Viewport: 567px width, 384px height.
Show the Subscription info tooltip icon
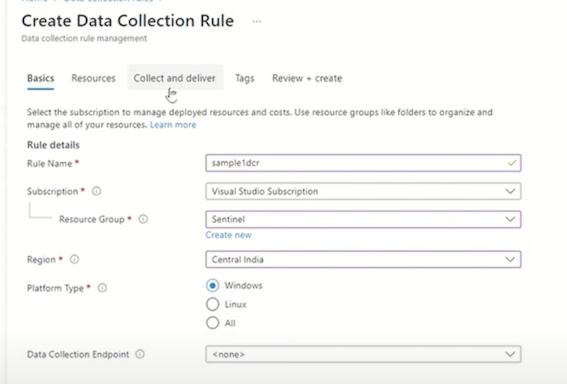[96, 191]
